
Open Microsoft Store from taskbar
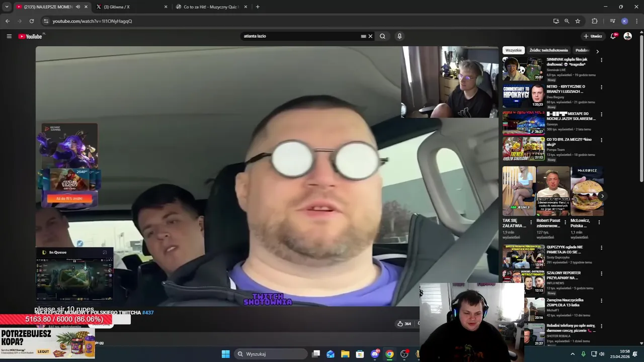360,354
